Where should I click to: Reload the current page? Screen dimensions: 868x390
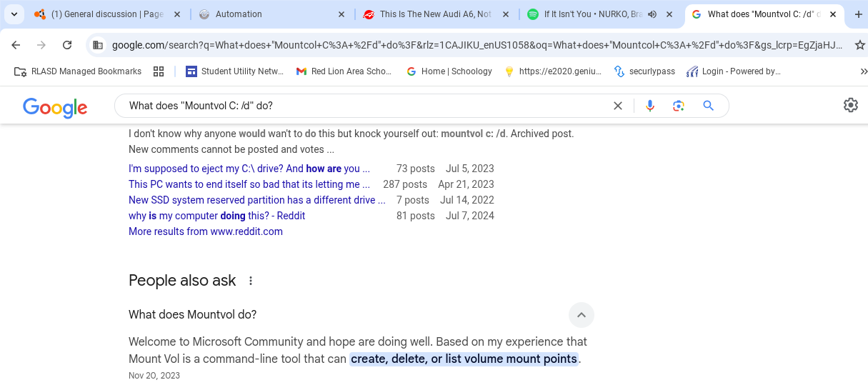(67, 45)
